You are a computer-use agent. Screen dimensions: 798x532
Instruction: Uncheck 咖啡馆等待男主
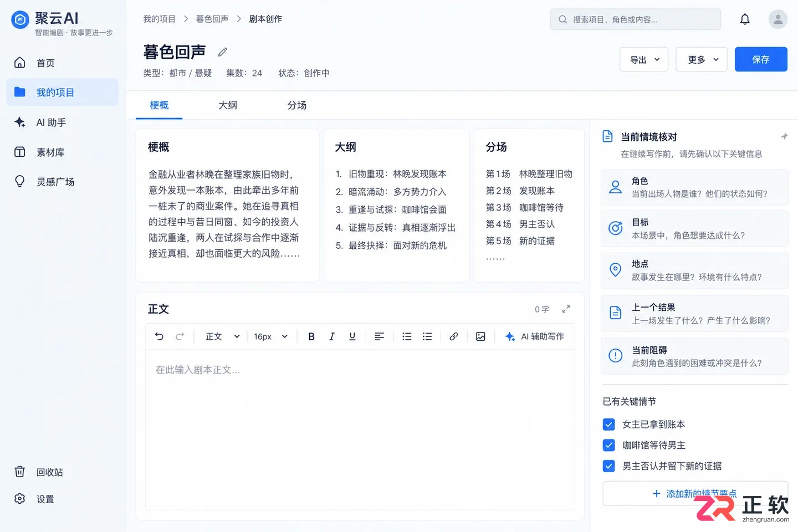point(608,445)
